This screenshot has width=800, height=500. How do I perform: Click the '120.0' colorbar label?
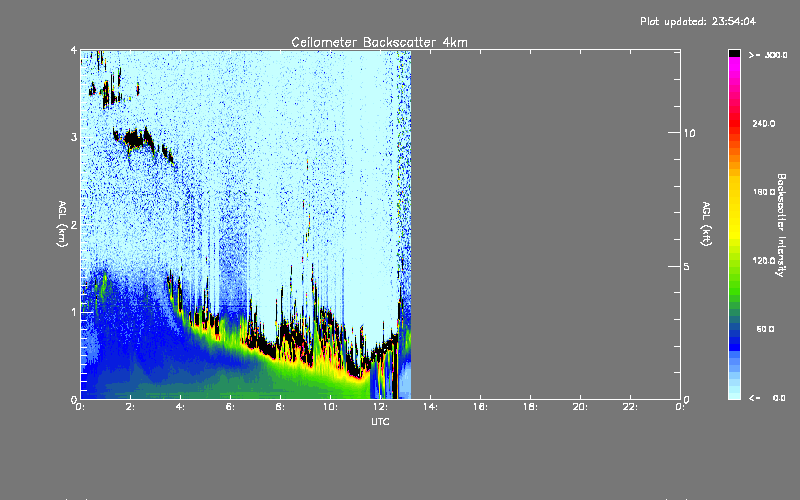764,261
